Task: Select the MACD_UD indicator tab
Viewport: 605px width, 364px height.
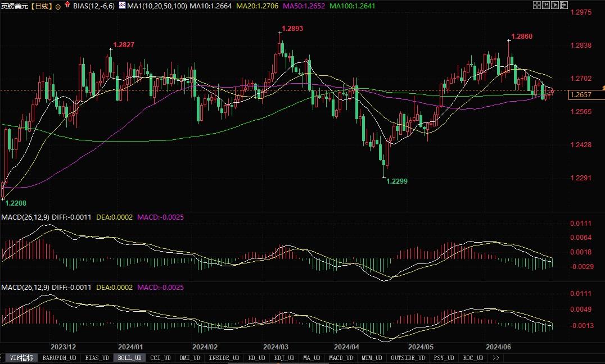Action: pos(340,358)
